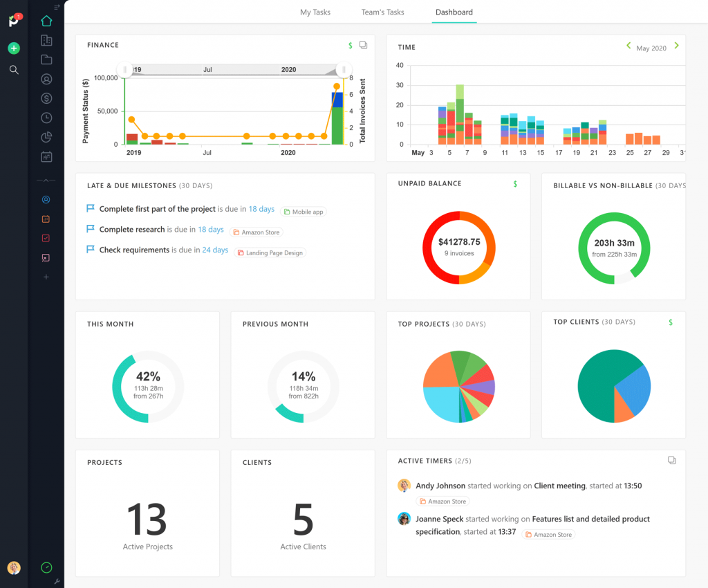The height and width of the screenshot is (588, 708).
Task: Open the Amazon Store project tag
Action: click(256, 232)
